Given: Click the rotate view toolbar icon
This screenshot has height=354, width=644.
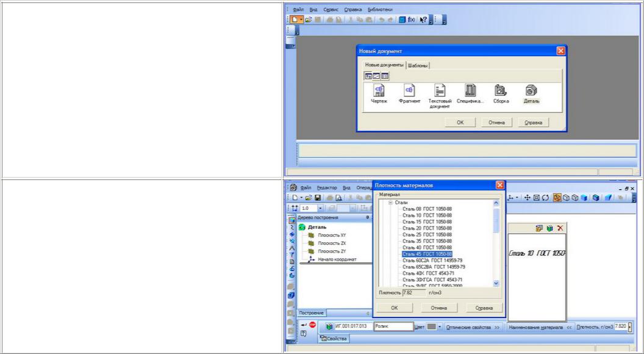Looking at the screenshot, I should 545,198.
